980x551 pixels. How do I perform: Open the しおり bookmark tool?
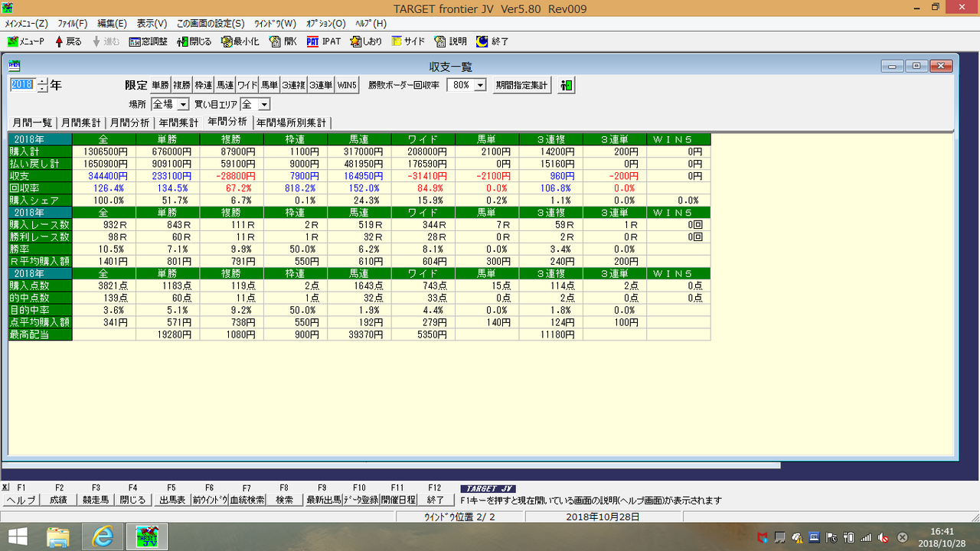point(367,41)
